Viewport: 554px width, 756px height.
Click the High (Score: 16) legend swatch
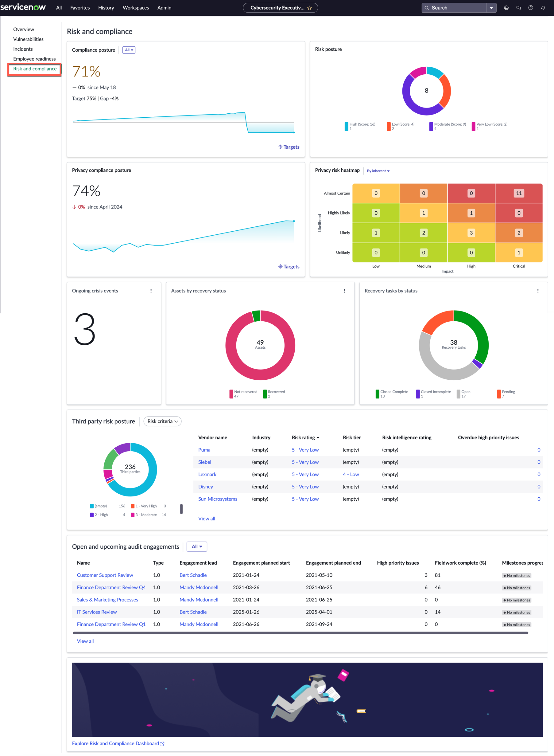click(347, 126)
